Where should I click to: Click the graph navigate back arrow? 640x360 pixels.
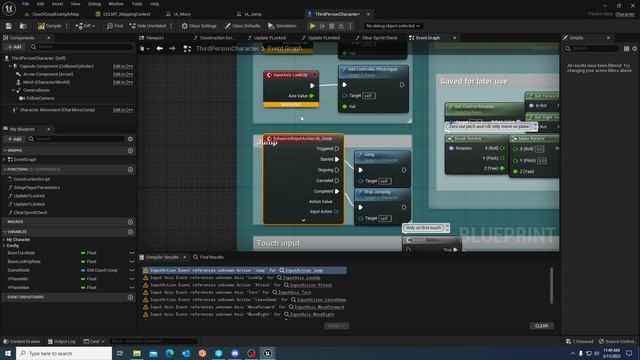(160, 49)
